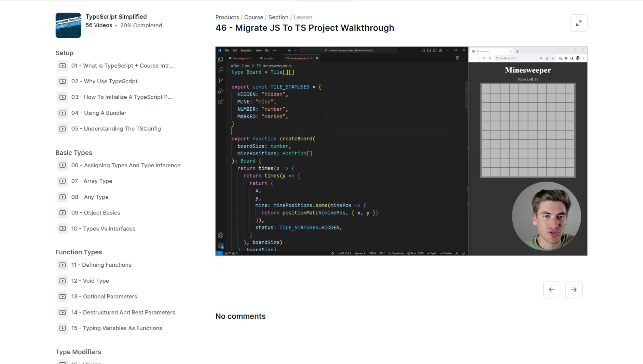Click play icon beside Array Type

(x=63, y=181)
